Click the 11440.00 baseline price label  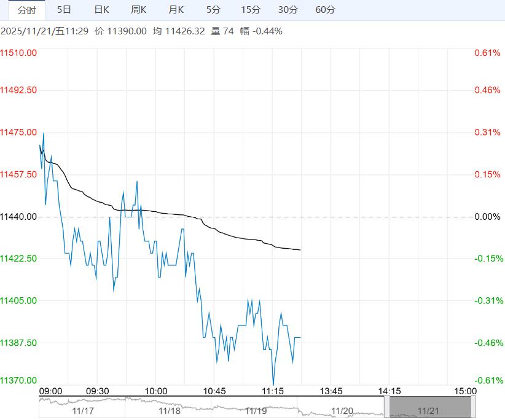click(x=19, y=217)
